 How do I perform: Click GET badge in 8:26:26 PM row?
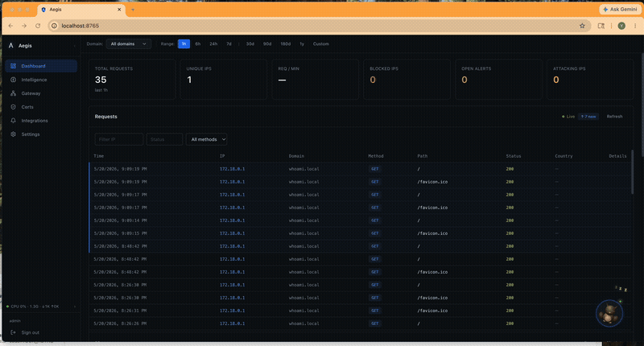375,323
